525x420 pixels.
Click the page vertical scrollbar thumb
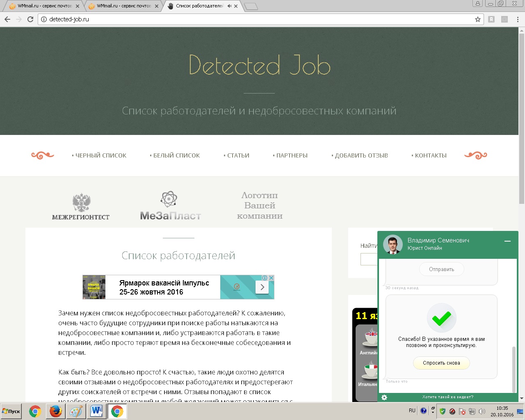click(x=522, y=119)
